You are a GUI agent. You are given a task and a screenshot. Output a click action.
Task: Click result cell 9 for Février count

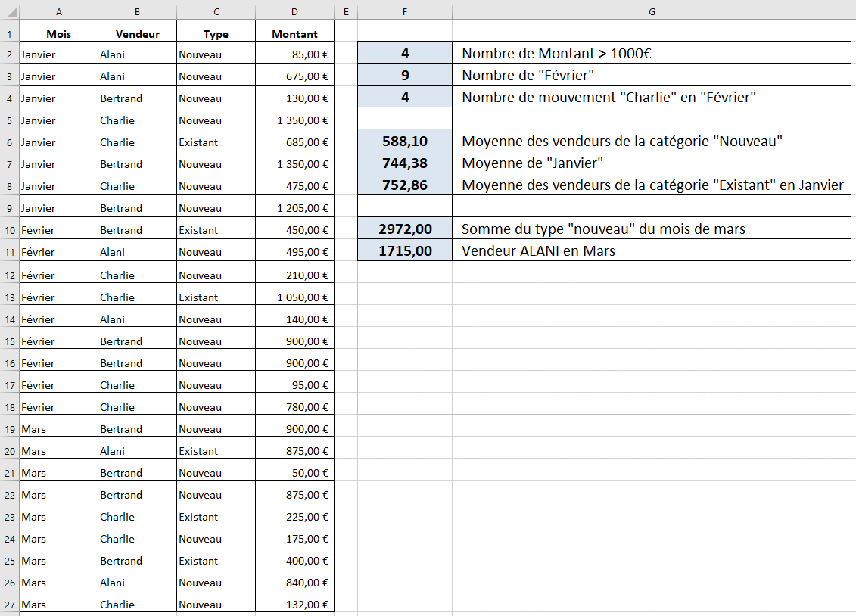pos(405,75)
